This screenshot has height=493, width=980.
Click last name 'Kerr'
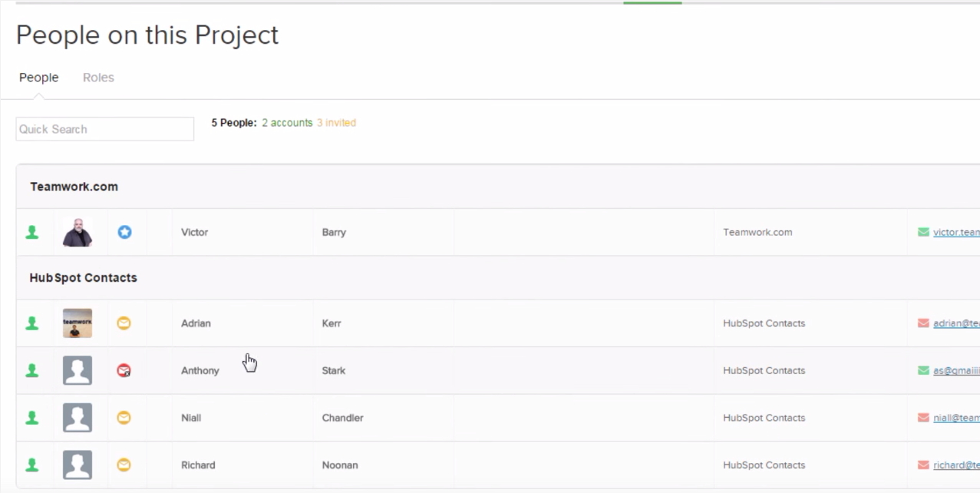(x=331, y=323)
